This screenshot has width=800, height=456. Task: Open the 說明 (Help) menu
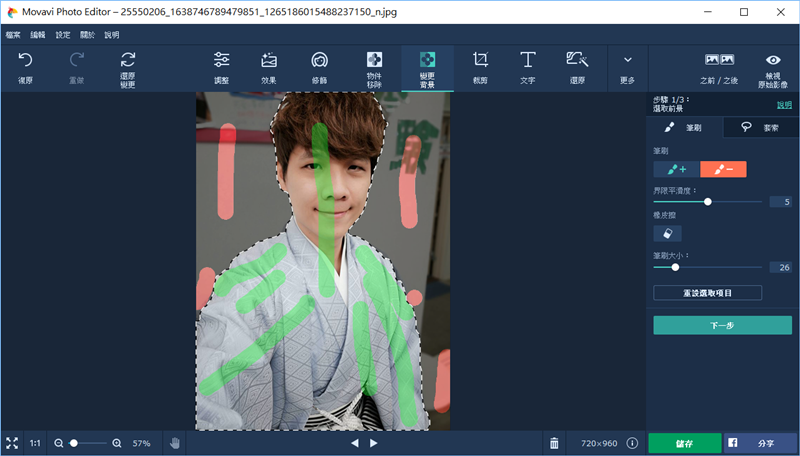tap(112, 35)
